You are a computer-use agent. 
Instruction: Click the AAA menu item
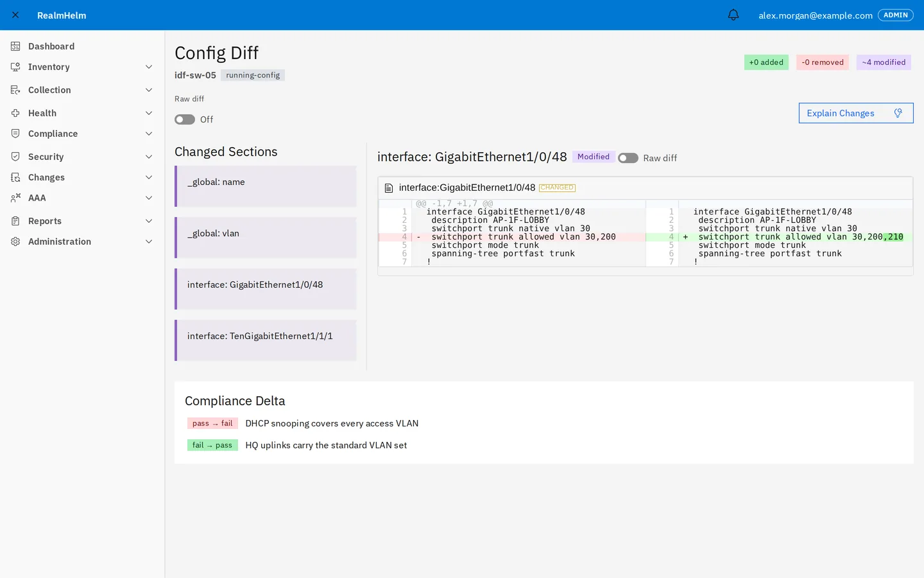pyautogui.click(x=82, y=198)
